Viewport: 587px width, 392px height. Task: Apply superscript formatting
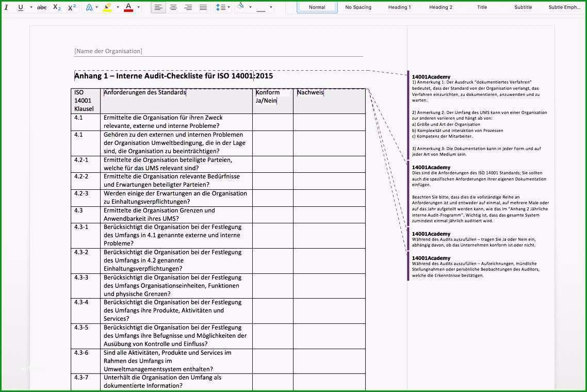point(72,7)
